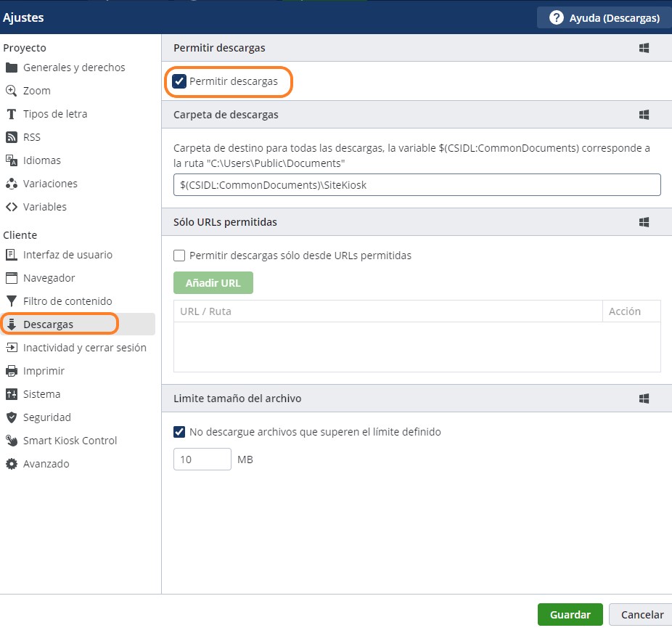This screenshot has width=672, height=633.
Task: Click the shield icon for Seguridad
Action: point(11,417)
